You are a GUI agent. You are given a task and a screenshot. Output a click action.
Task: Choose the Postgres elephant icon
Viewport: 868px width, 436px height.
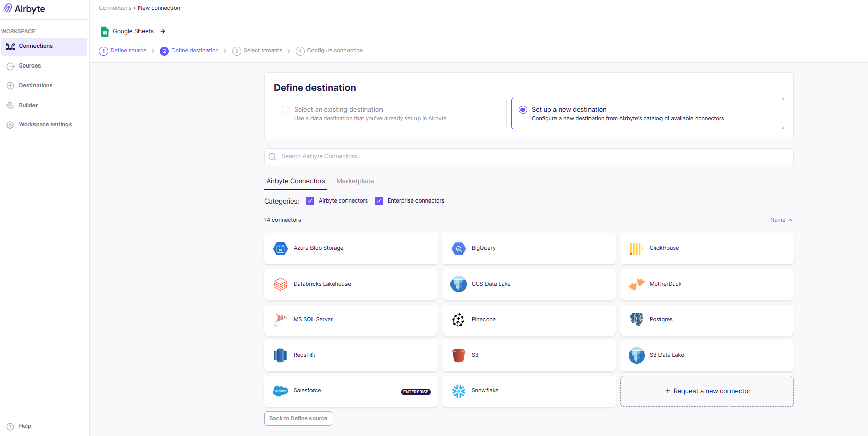coord(637,320)
